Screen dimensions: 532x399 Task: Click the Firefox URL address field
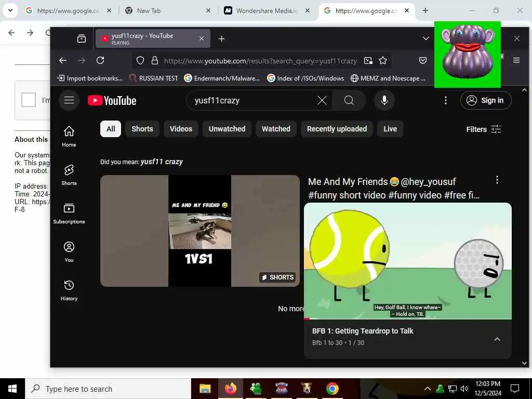(x=260, y=61)
